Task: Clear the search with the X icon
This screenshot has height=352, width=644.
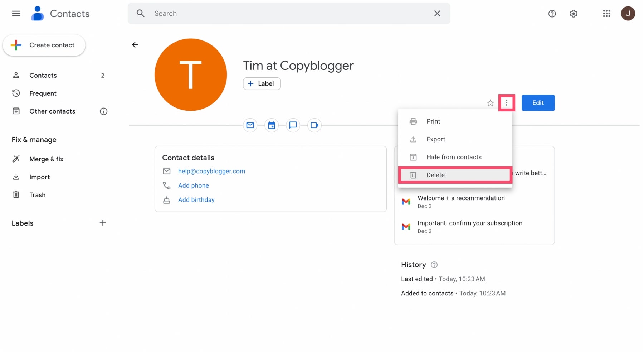Action: click(437, 14)
